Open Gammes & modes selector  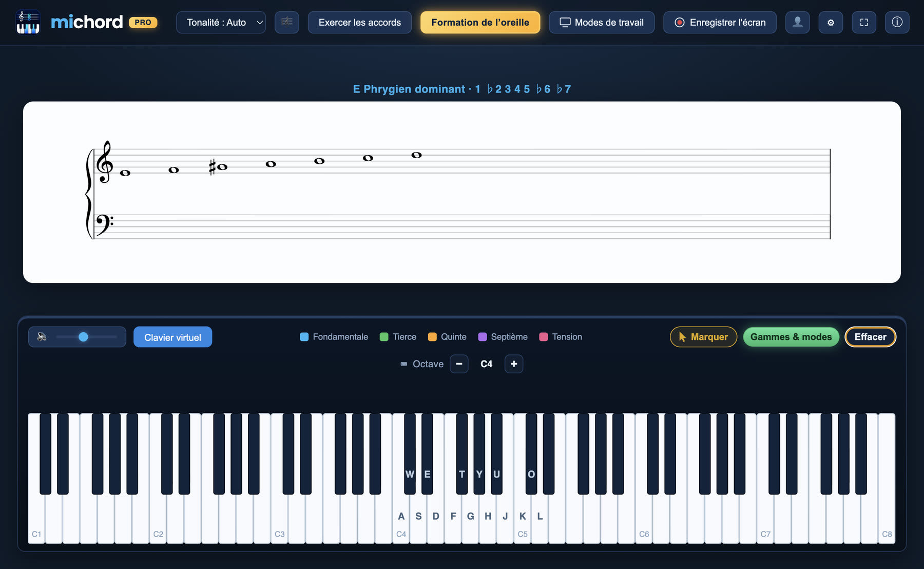pyautogui.click(x=791, y=337)
